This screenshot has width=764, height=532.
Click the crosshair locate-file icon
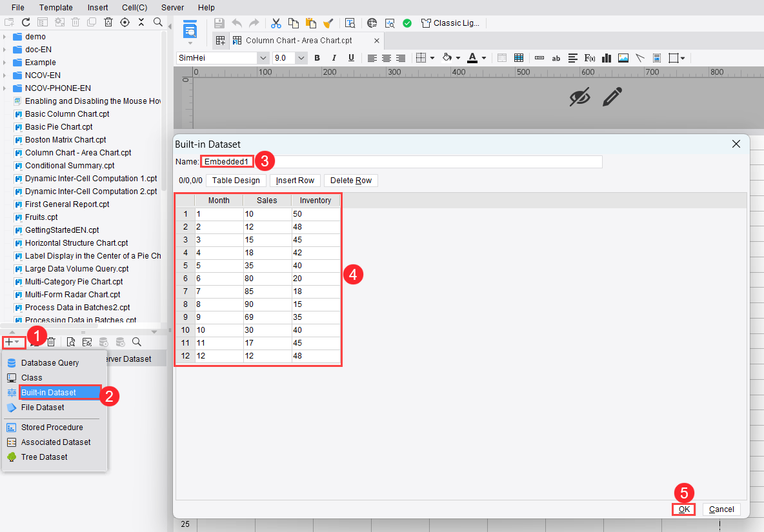(125, 23)
